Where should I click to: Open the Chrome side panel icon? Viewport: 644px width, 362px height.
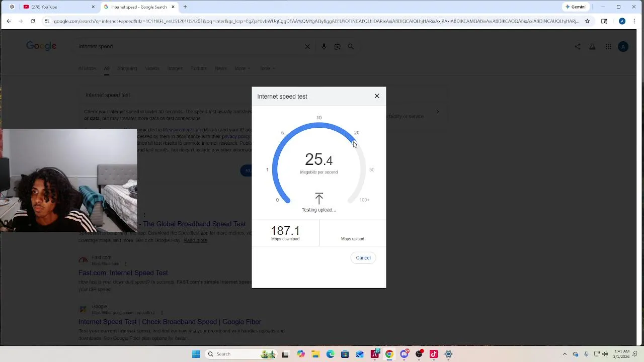click(604, 21)
